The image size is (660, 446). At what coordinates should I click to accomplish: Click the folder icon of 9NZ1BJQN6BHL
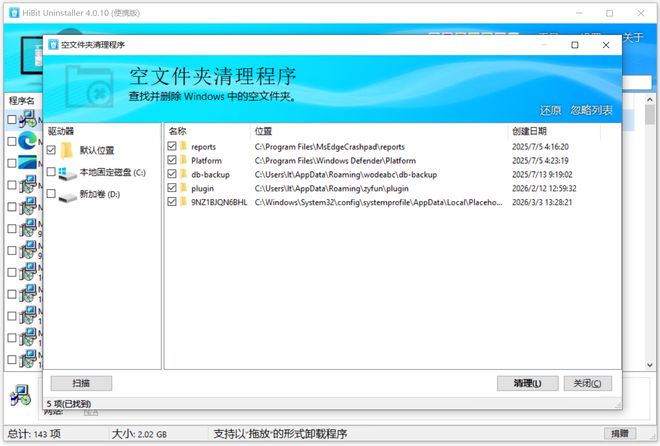click(x=183, y=202)
